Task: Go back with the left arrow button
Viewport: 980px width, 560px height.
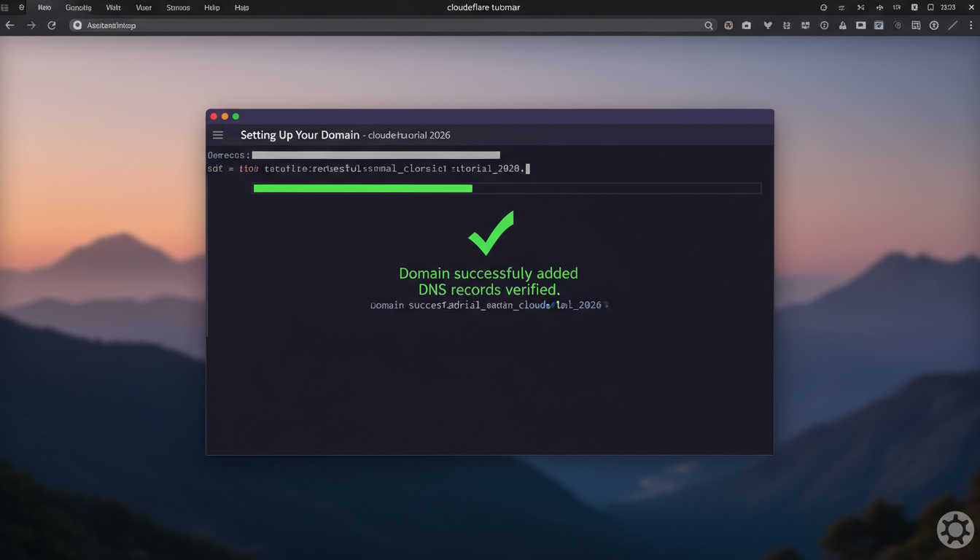Action: click(10, 25)
